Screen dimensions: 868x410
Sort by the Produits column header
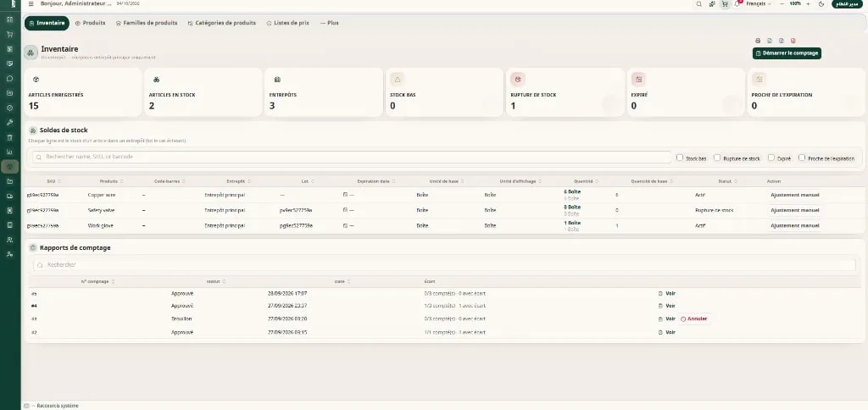click(x=111, y=181)
